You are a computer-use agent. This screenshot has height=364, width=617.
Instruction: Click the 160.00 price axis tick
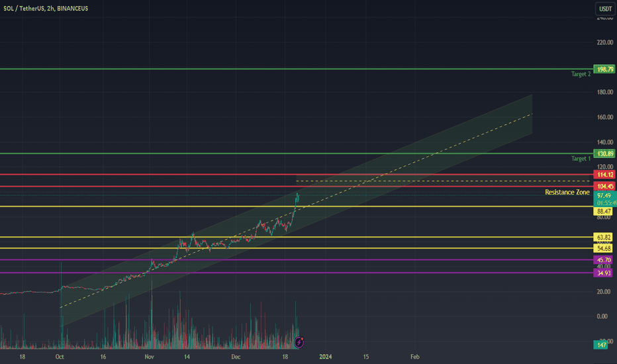point(605,117)
